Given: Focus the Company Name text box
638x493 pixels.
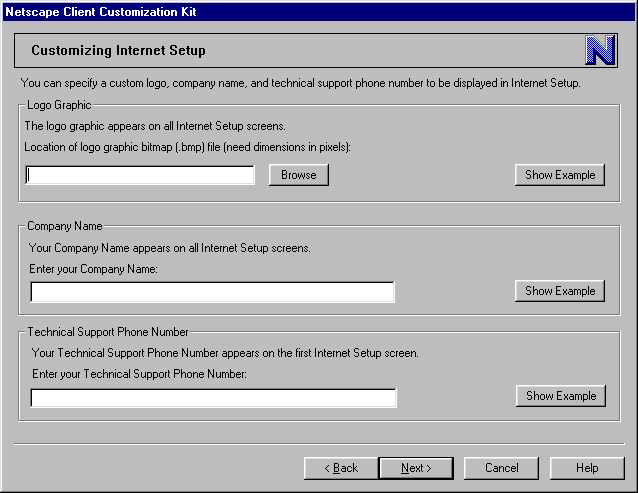Looking at the screenshot, I should click(x=212, y=292).
